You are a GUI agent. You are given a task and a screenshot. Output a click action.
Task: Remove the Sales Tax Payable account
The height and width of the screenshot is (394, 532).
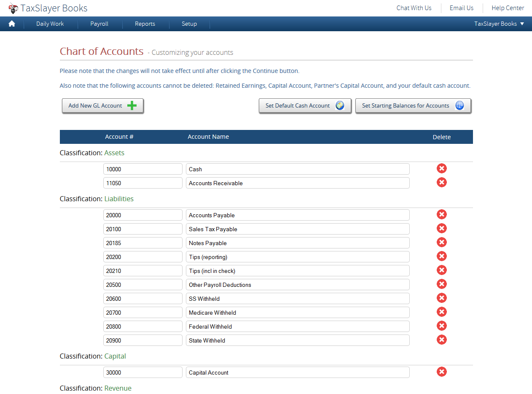point(441,229)
